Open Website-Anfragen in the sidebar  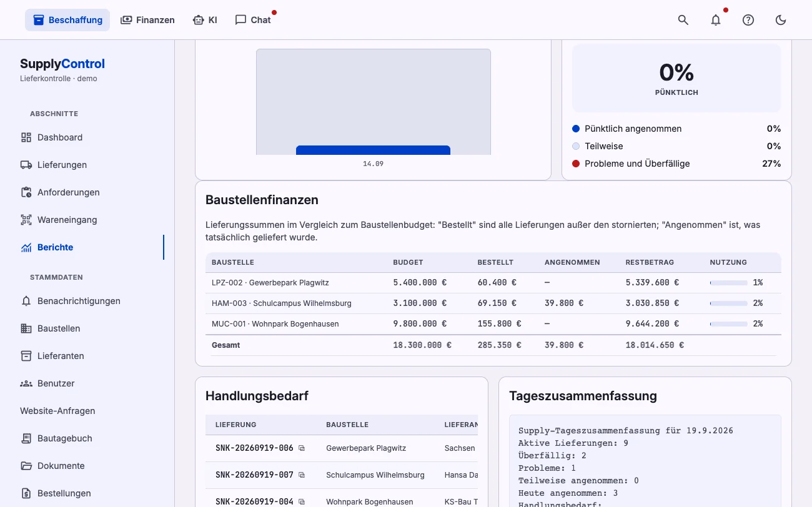coord(57,411)
